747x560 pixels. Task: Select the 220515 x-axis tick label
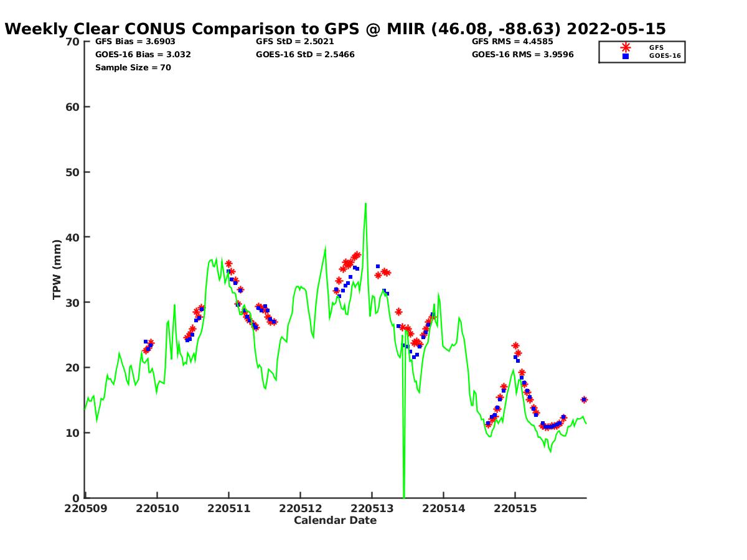click(515, 508)
